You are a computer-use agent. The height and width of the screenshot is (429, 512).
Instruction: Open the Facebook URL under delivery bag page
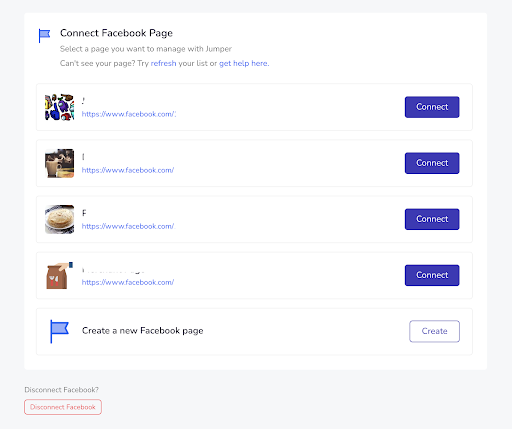click(x=128, y=282)
